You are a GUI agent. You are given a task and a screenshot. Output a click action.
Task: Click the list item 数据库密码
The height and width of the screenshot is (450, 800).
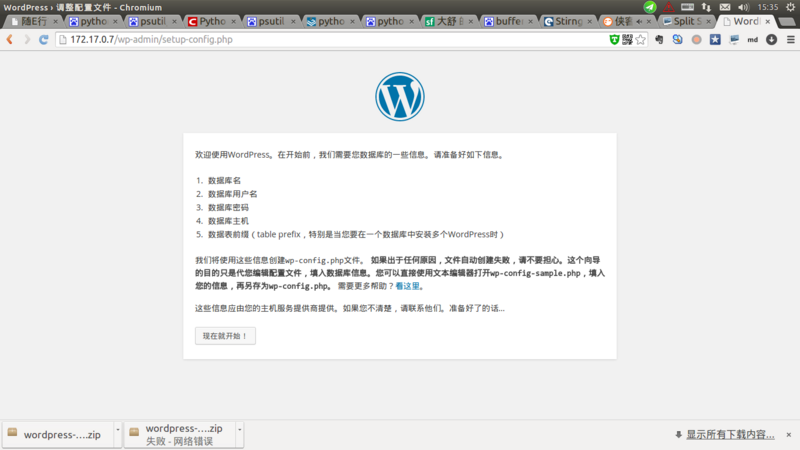229,208
